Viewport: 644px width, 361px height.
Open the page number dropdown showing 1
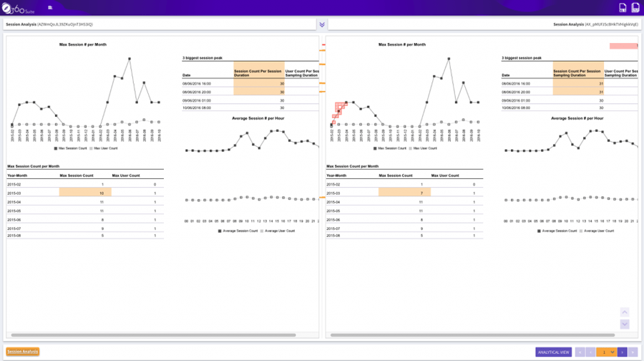pos(607,352)
